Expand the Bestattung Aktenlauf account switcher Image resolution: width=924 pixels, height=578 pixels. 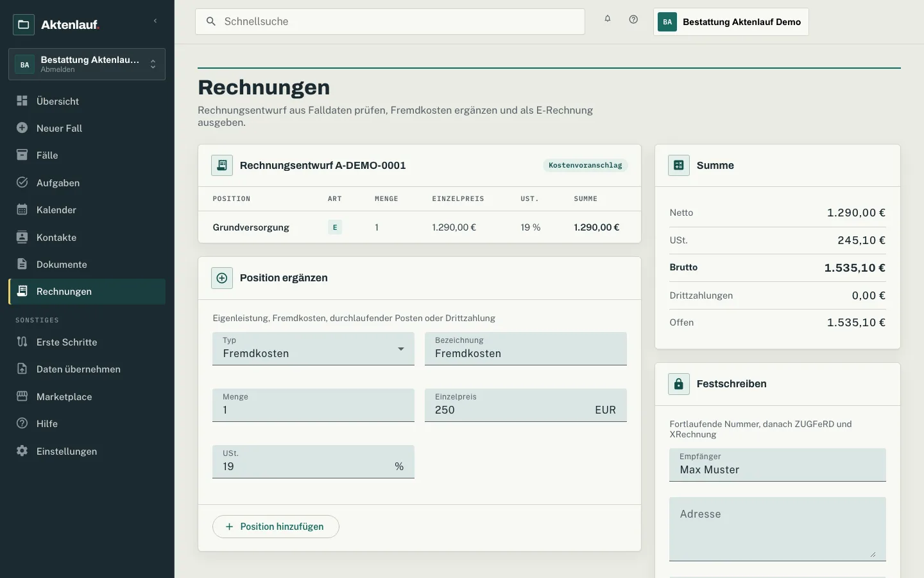[87, 64]
